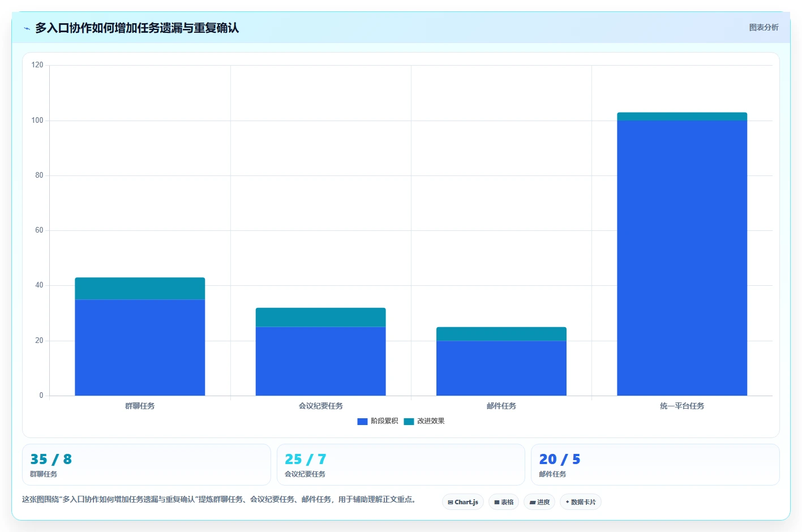Click the teal 改进效果 segment for 群聊任务
802x532 pixels.
pos(140,289)
